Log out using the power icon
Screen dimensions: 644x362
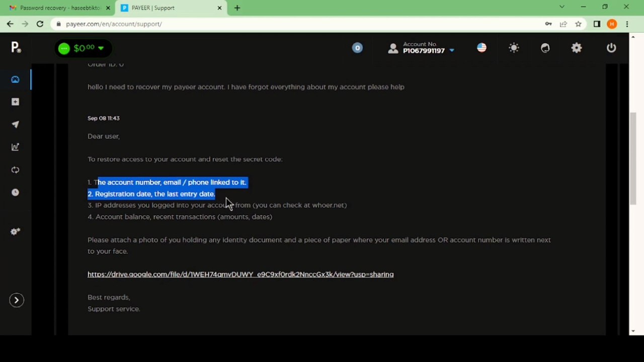611,48
